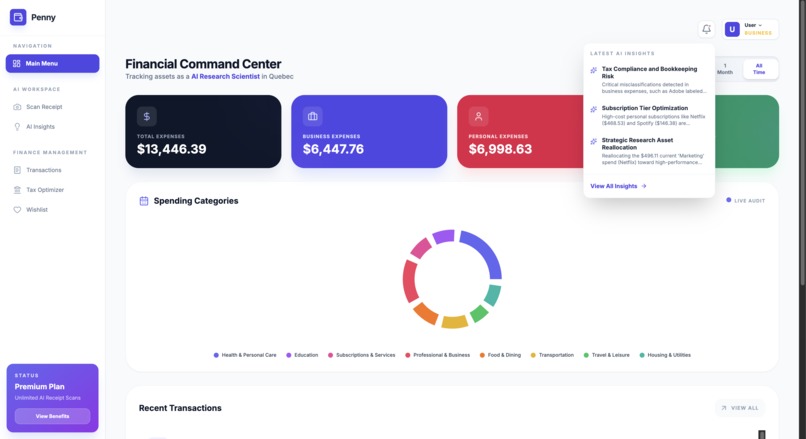
Task: Click the Education legend swatch
Action: 288,355
